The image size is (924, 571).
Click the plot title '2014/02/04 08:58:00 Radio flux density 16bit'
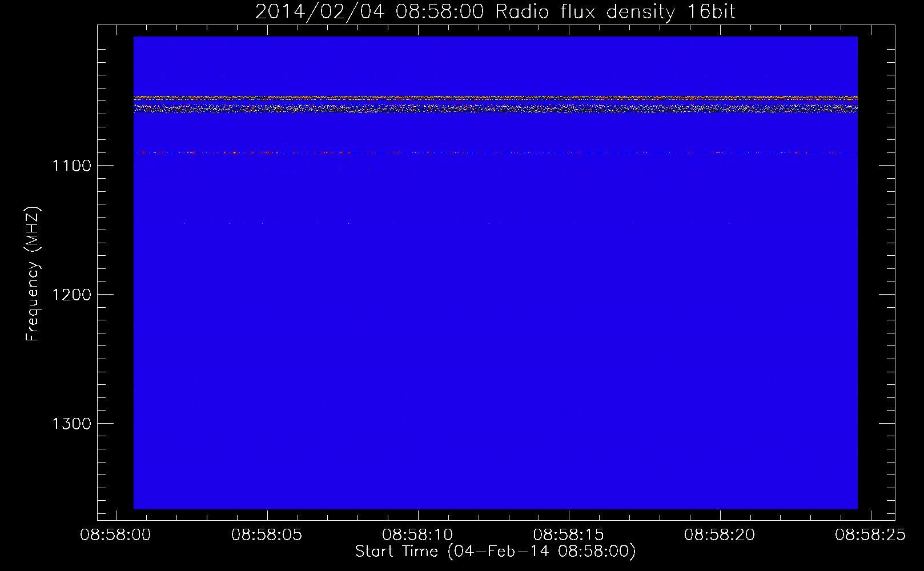coord(495,11)
